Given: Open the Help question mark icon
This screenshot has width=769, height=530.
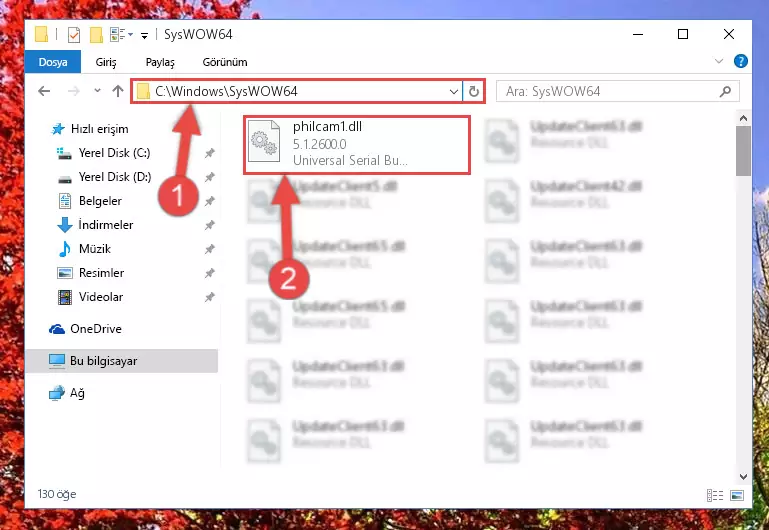Looking at the screenshot, I should [741, 61].
